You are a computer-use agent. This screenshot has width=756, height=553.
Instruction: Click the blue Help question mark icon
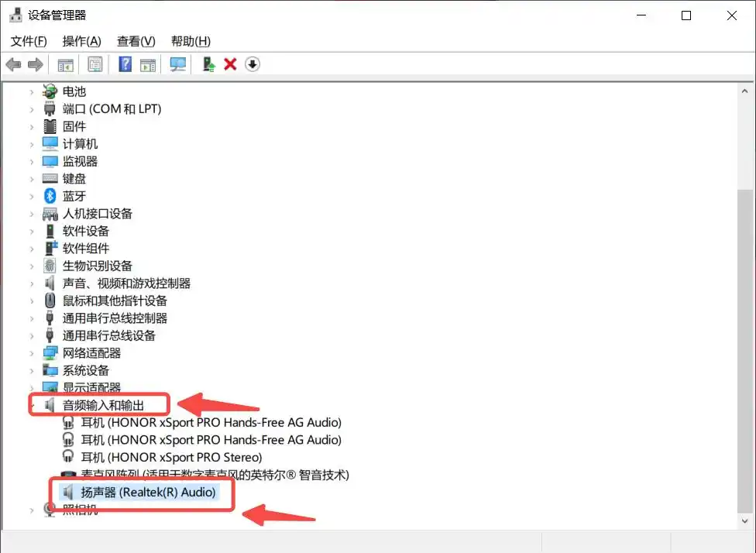coord(125,64)
